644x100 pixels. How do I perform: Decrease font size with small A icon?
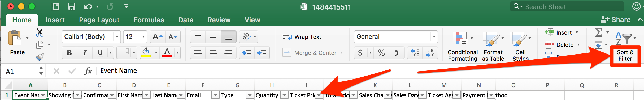pos(173,37)
